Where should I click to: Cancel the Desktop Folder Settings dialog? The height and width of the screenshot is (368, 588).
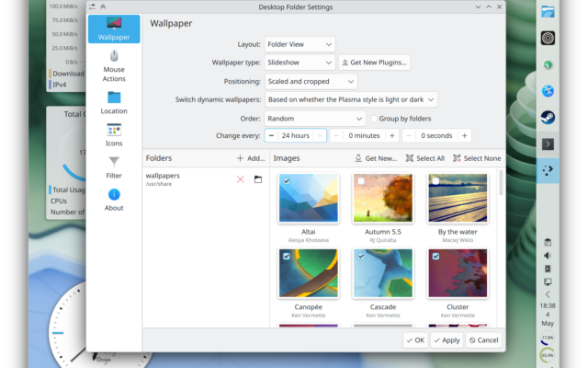coord(484,340)
